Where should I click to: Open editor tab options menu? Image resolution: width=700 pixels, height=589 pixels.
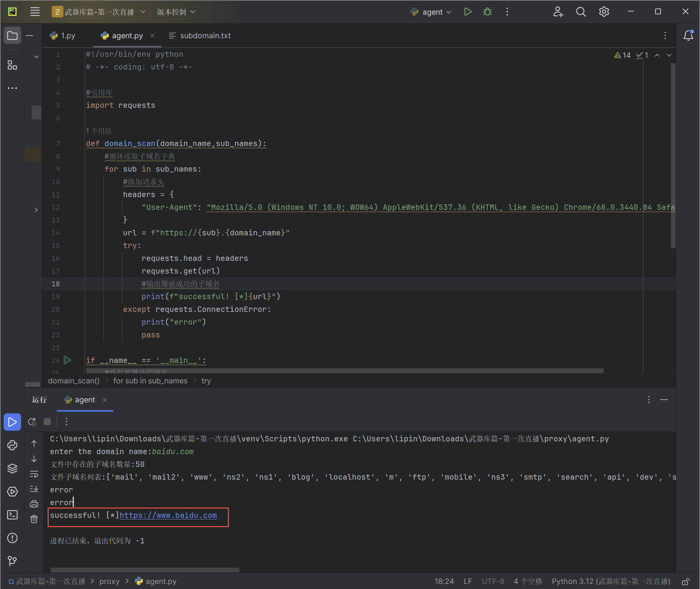[x=665, y=36]
